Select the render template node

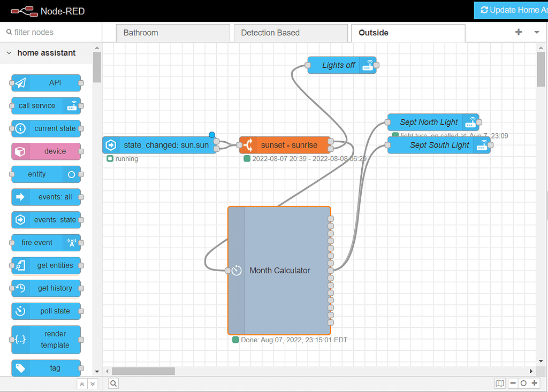[x=45, y=340]
